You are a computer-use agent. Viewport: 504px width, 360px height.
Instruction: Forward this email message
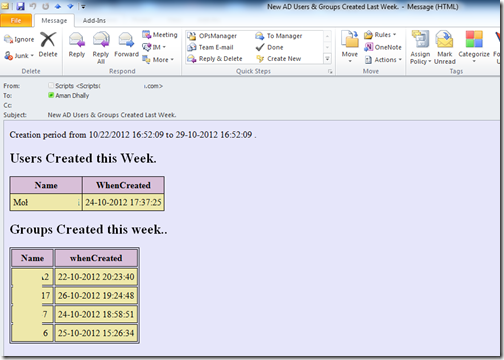click(126, 45)
